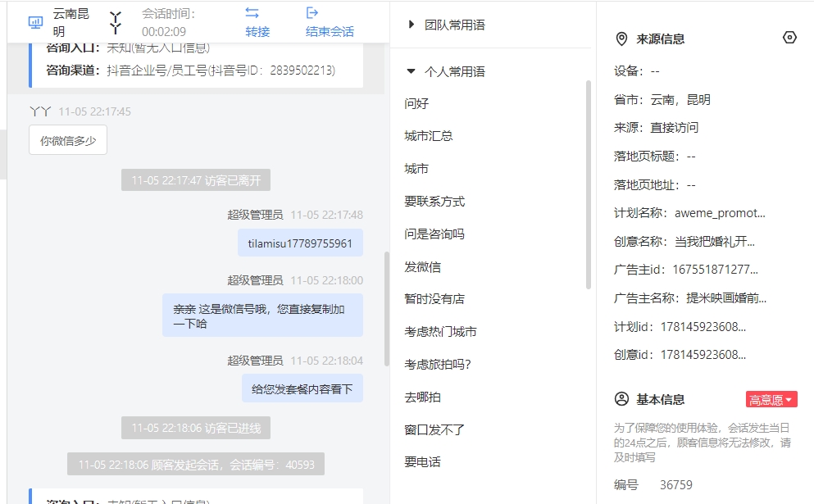This screenshot has width=814, height=504.
Task: Select the quick phrase 考虑旅拍吗?
Action: (438, 365)
